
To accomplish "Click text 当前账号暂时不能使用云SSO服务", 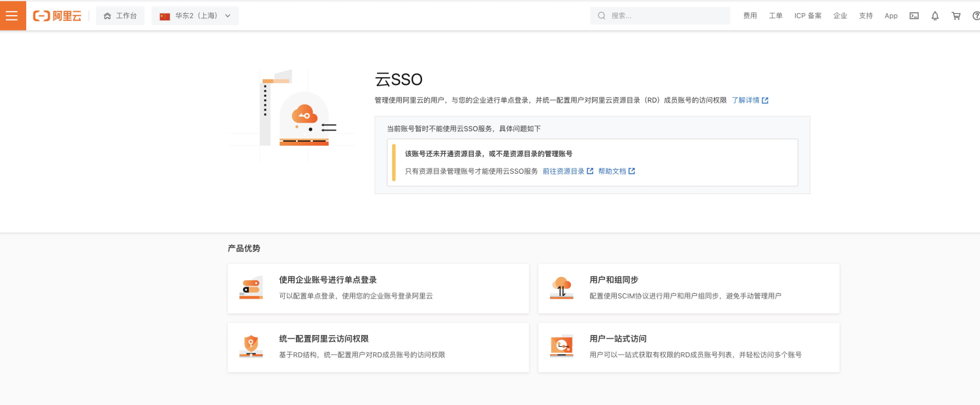I will [440, 129].
